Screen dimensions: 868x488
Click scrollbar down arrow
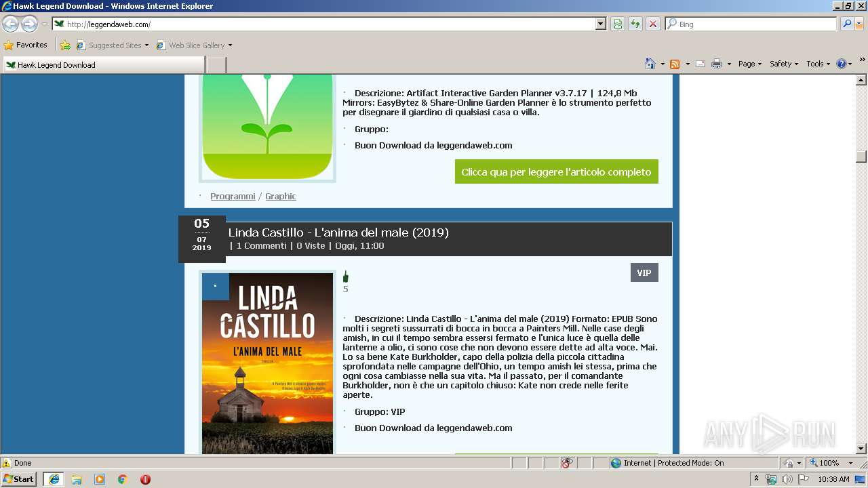tap(861, 448)
